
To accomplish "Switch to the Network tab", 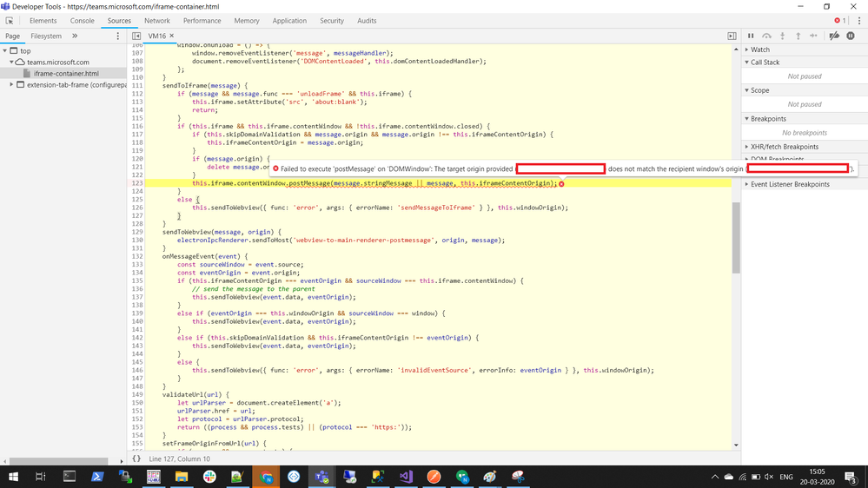I will tap(157, 21).
